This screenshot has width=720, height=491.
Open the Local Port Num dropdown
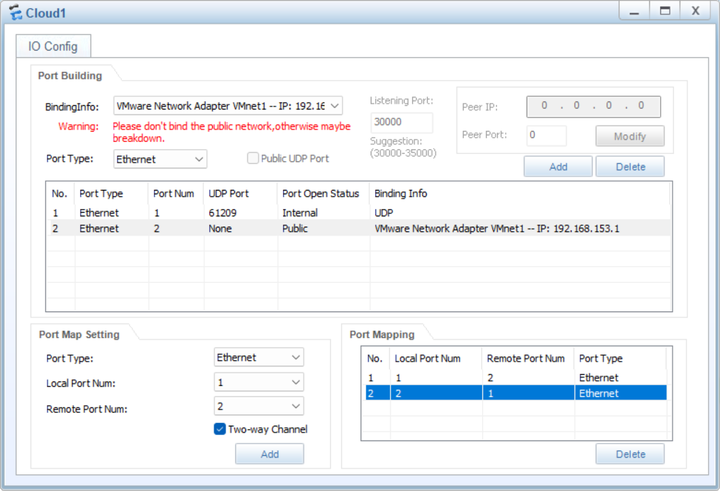tap(295, 382)
